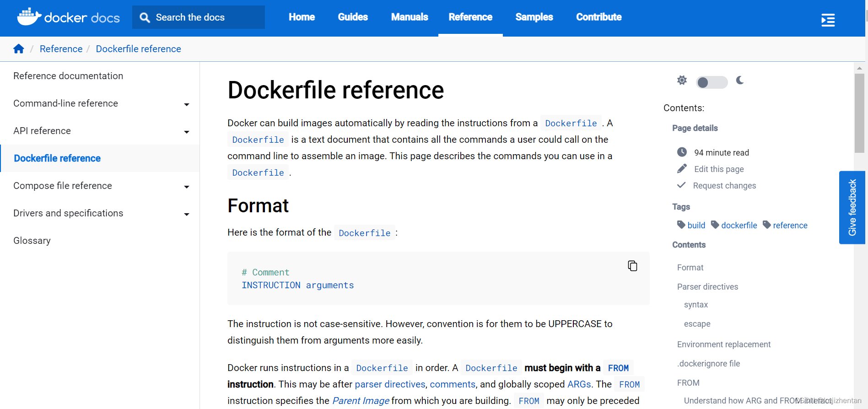Follow the Parent Image inline link
The image size is (868, 409).
(361, 401)
